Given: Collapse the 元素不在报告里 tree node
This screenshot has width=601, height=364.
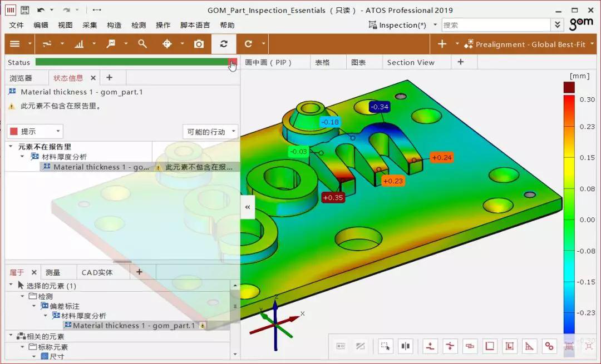Looking at the screenshot, I should click(11, 147).
